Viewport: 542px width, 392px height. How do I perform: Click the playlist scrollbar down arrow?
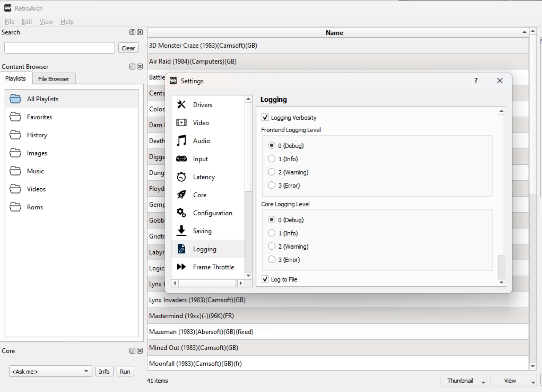tap(533, 366)
